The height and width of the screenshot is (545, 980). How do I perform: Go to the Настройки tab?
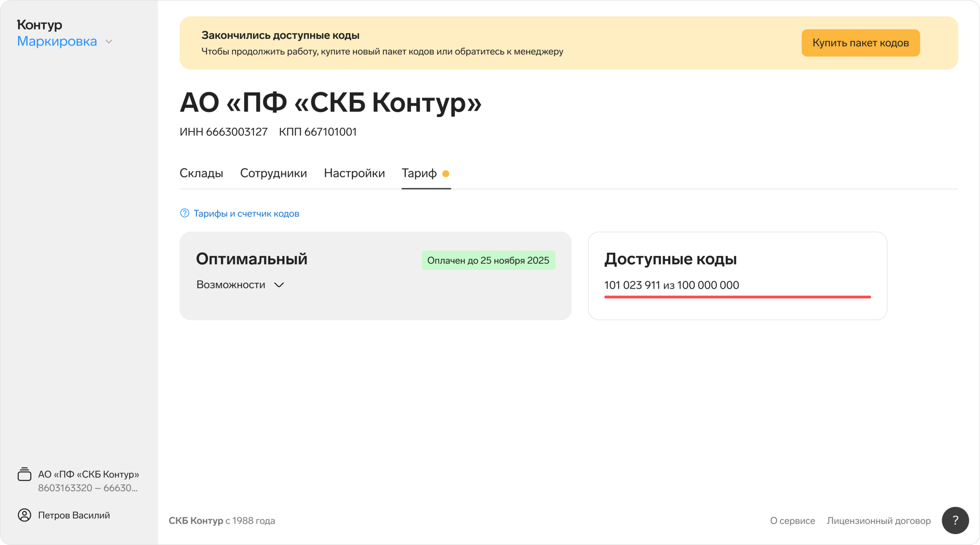354,173
